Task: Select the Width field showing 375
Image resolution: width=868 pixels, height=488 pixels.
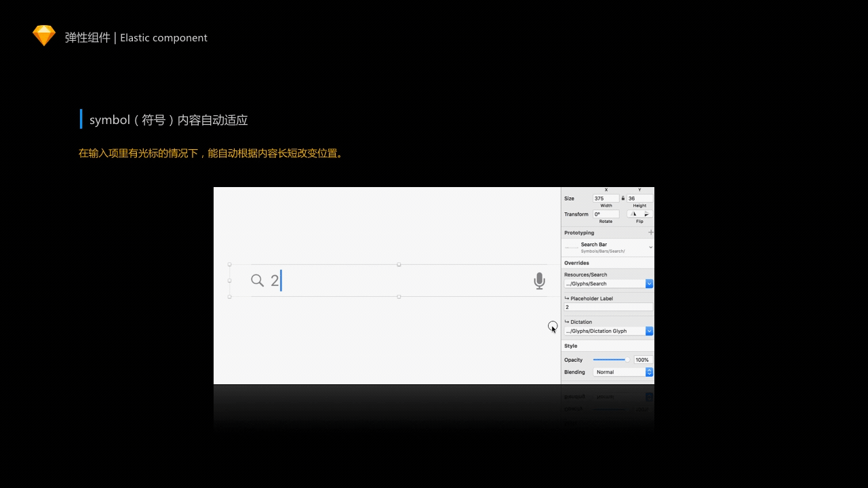Action: 606,198
